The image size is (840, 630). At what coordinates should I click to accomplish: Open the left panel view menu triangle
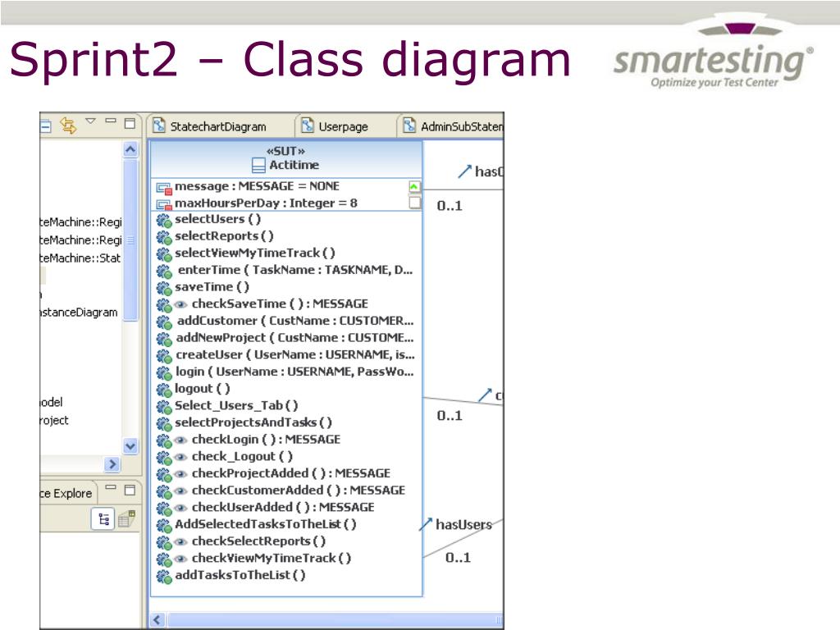tap(90, 121)
